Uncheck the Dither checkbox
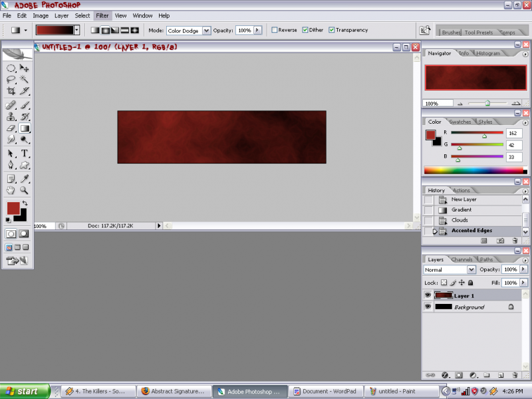 click(305, 30)
